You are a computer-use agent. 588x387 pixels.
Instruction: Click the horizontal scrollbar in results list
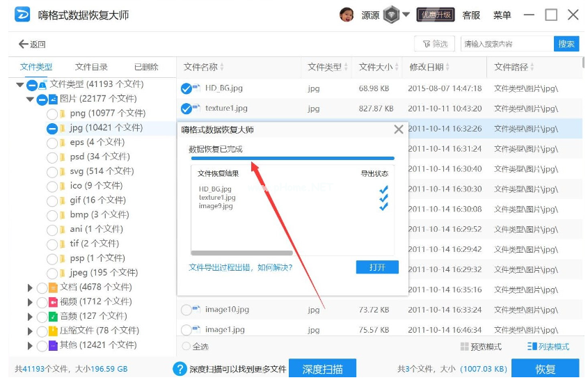pos(241,253)
